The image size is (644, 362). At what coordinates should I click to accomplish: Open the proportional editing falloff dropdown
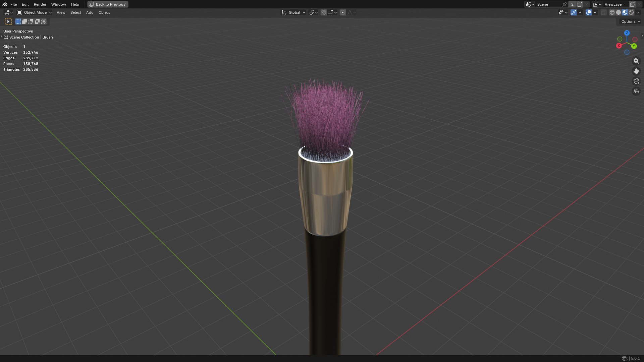click(352, 12)
